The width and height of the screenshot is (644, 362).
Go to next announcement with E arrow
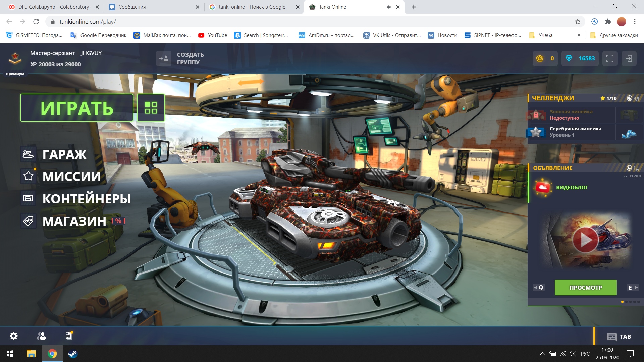633,288
